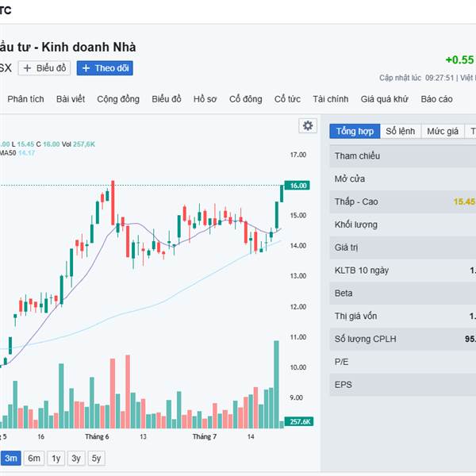Open the Cổ tức tab

(287, 99)
